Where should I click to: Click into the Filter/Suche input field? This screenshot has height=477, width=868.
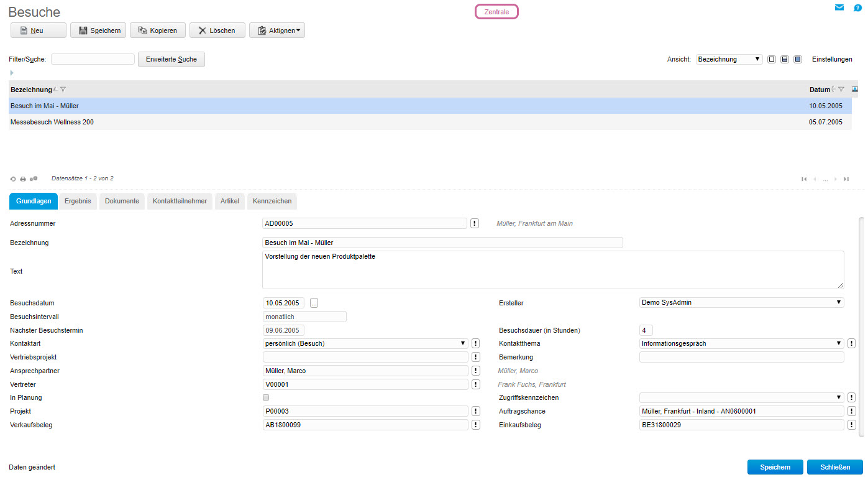[93, 60]
